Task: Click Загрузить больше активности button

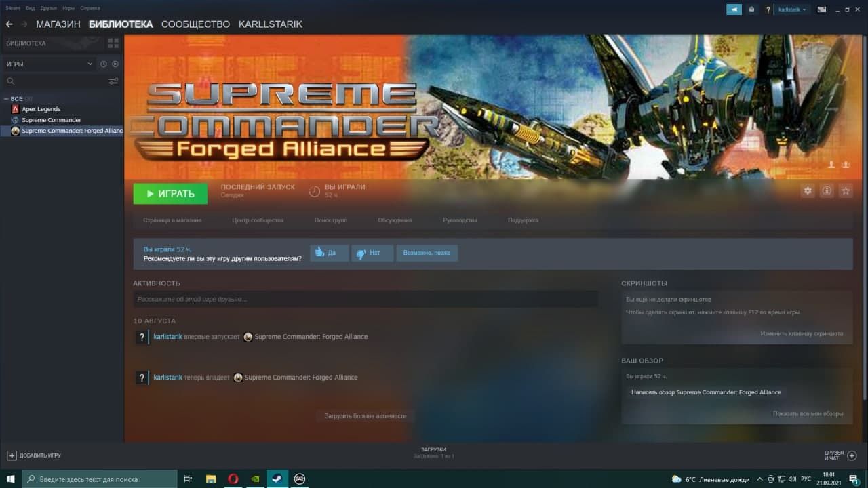Action: (366, 415)
